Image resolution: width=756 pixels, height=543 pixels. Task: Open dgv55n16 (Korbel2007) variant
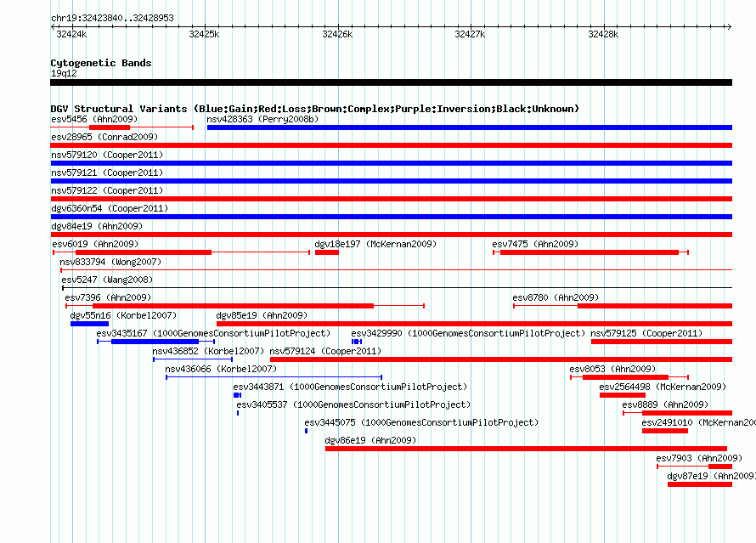pyautogui.click(x=123, y=315)
